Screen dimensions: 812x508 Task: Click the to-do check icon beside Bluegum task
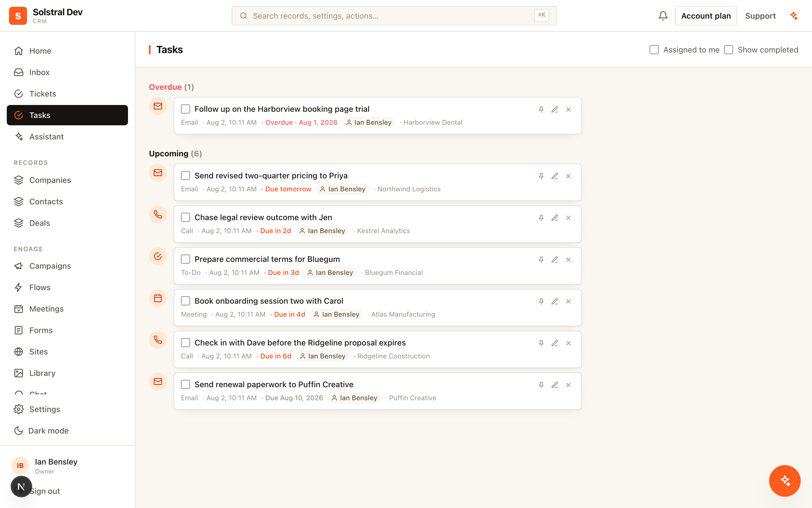(158, 256)
